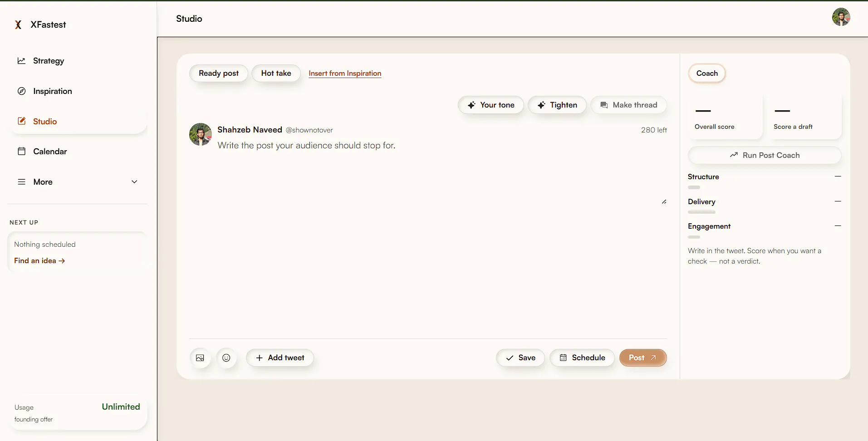Open the emoji picker icon
The image size is (868, 441).
226,358
